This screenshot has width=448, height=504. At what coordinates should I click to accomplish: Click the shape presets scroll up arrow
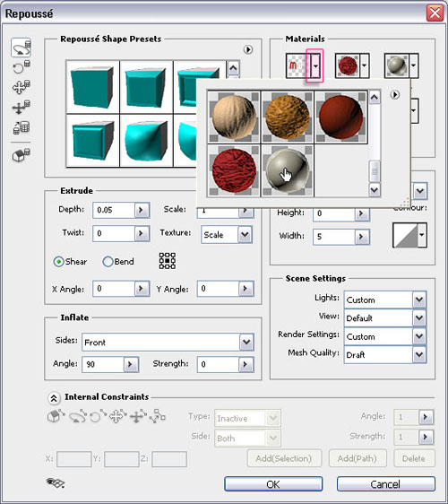point(233,68)
